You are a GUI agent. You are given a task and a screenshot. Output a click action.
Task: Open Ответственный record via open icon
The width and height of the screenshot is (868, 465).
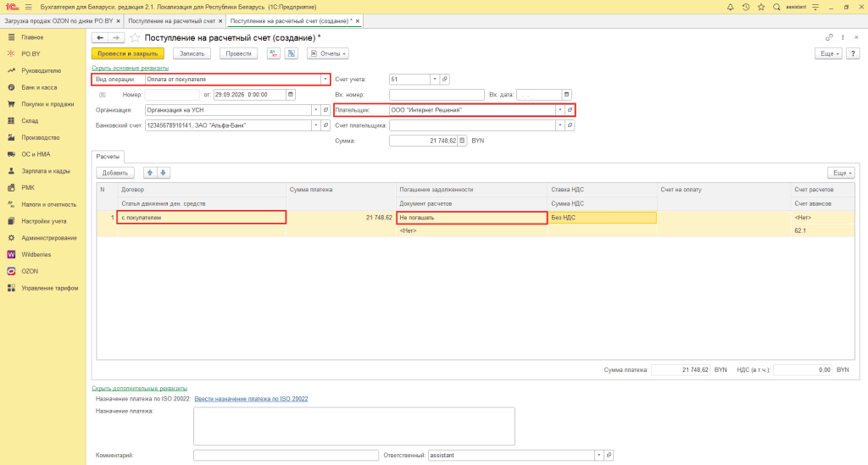point(609,456)
